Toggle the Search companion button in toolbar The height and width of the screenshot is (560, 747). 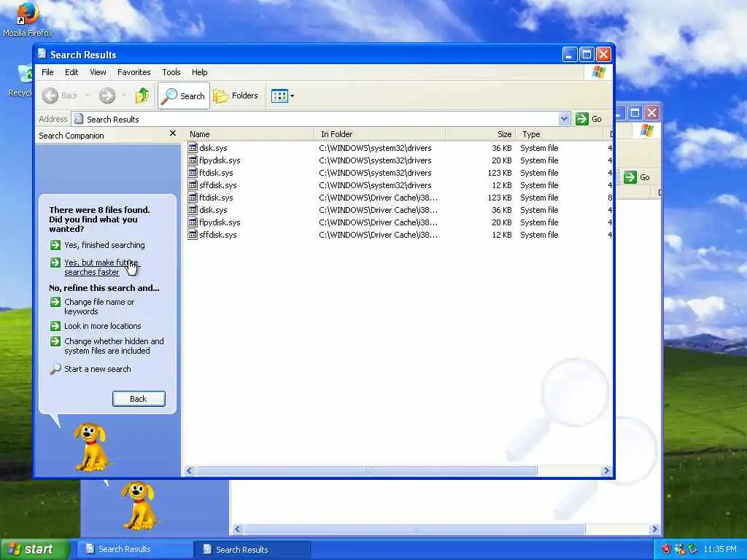183,96
